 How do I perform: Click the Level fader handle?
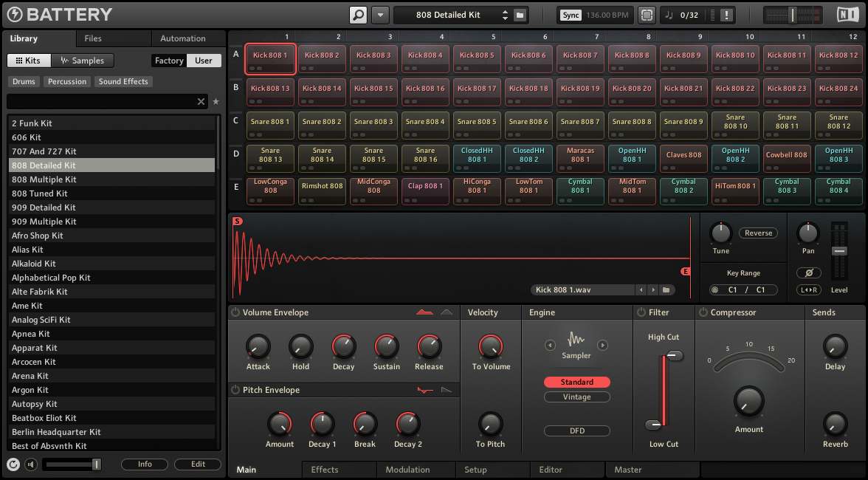click(x=839, y=251)
